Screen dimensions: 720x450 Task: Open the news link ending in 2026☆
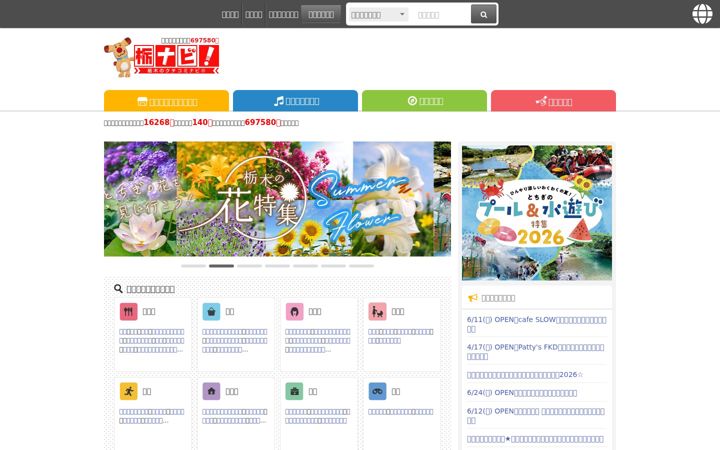525,375
